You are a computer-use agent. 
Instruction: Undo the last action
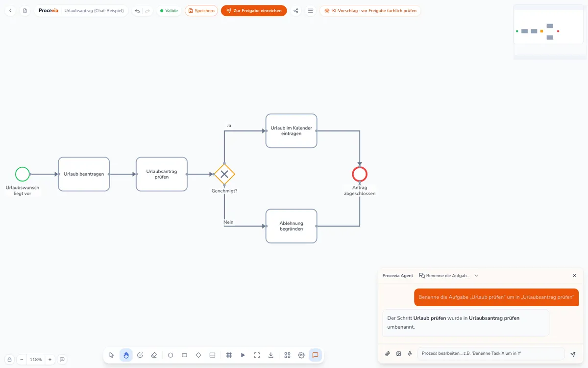click(x=137, y=11)
